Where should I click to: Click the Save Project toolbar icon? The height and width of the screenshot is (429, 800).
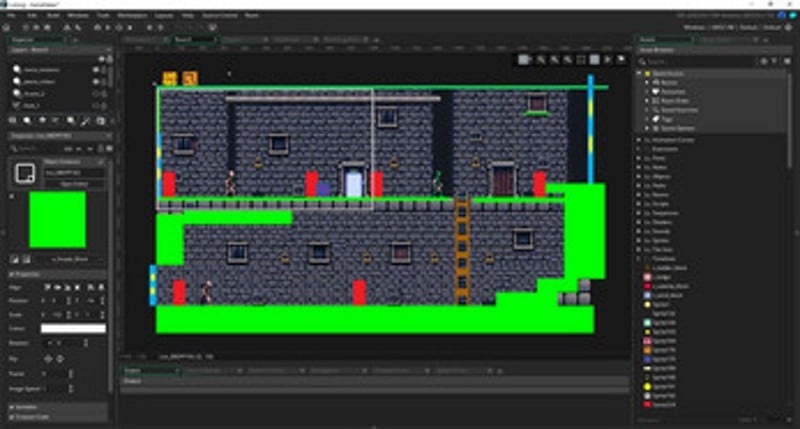(x=45, y=28)
